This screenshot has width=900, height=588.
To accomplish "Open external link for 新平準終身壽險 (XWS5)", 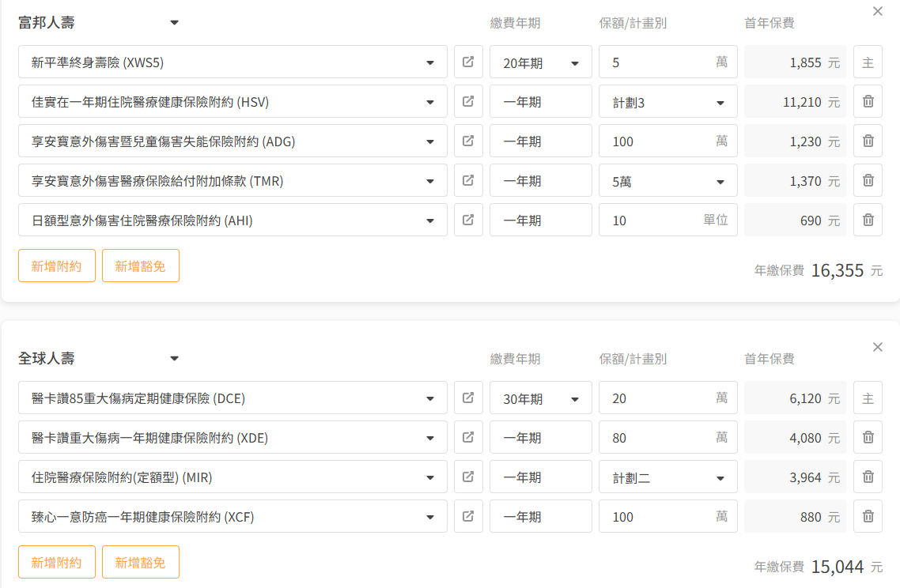I will [468, 62].
